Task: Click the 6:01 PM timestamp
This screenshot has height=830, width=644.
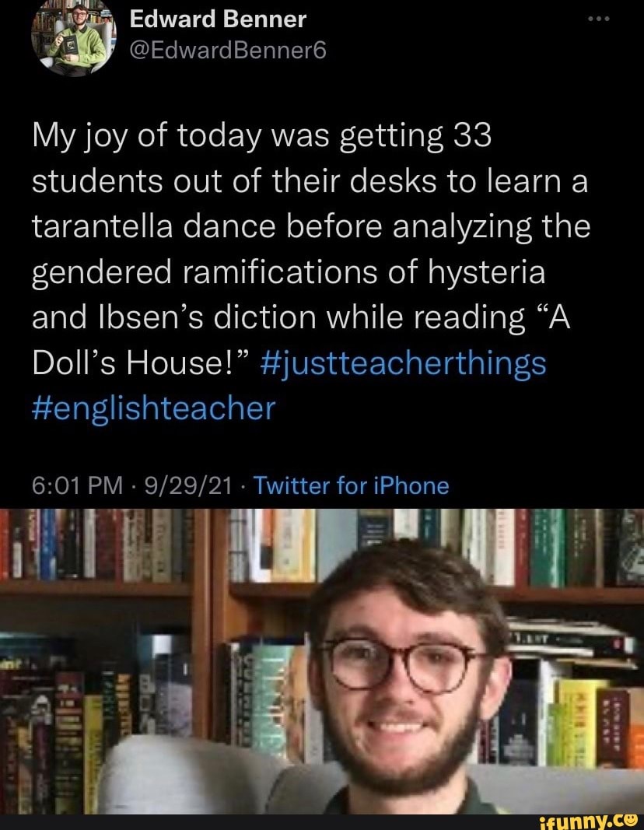Action: [66, 485]
